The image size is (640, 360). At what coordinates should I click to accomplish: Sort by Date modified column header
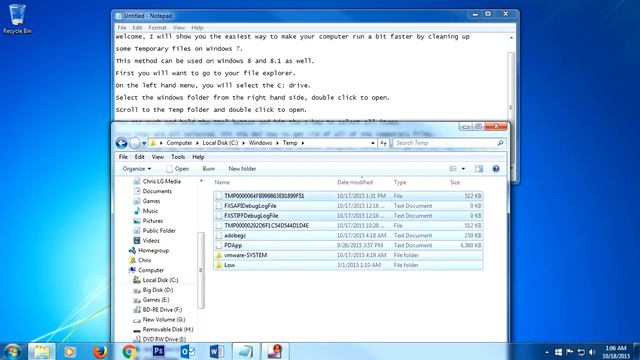click(355, 182)
